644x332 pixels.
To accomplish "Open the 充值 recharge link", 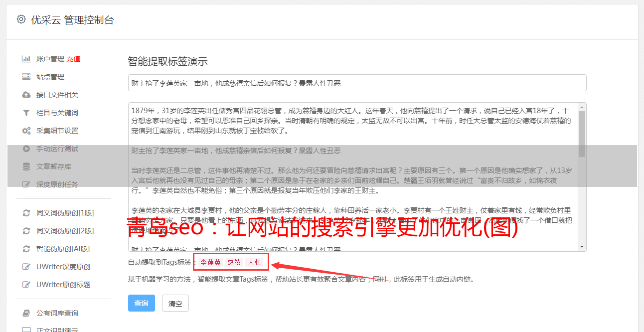I will coord(73,59).
